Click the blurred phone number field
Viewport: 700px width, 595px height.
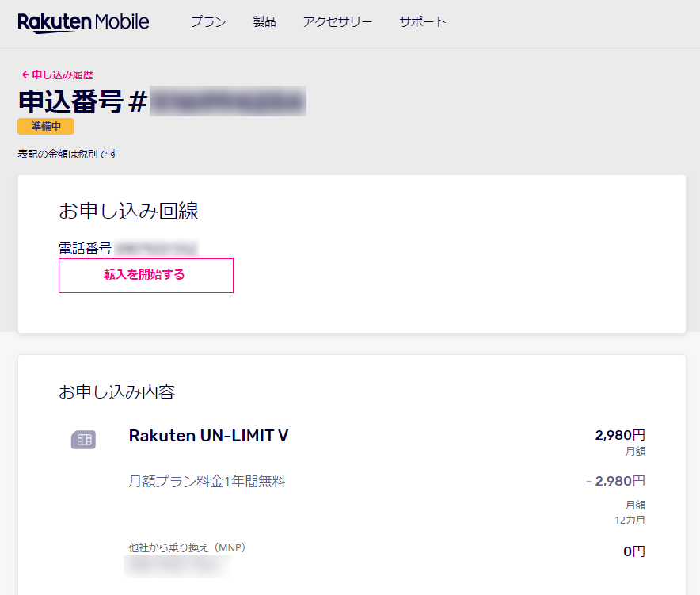156,248
